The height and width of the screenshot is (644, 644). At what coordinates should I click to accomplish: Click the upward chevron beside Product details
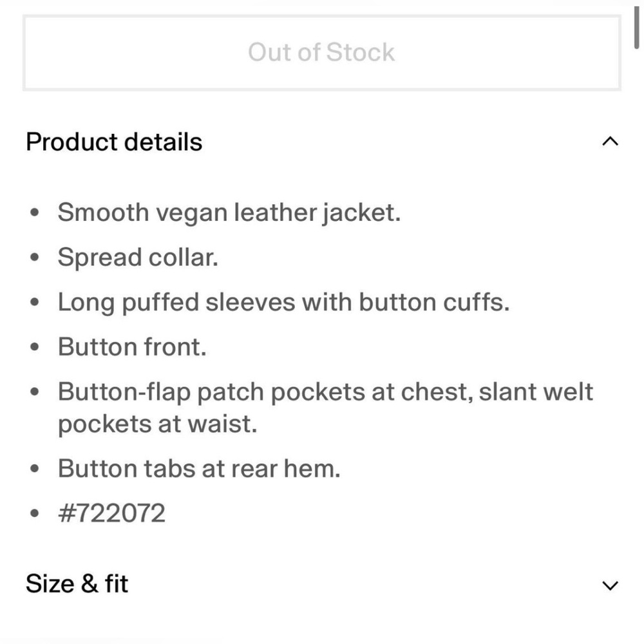pyautogui.click(x=611, y=141)
